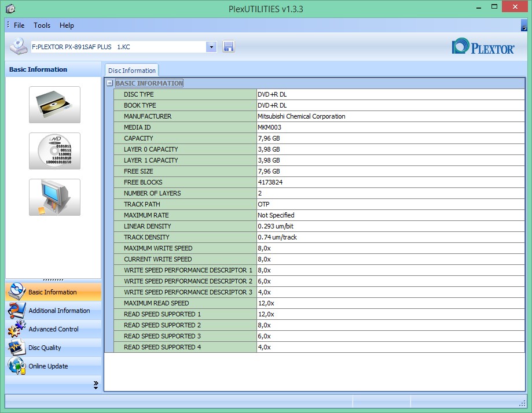Click the optical drive information icon button

point(54,105)
